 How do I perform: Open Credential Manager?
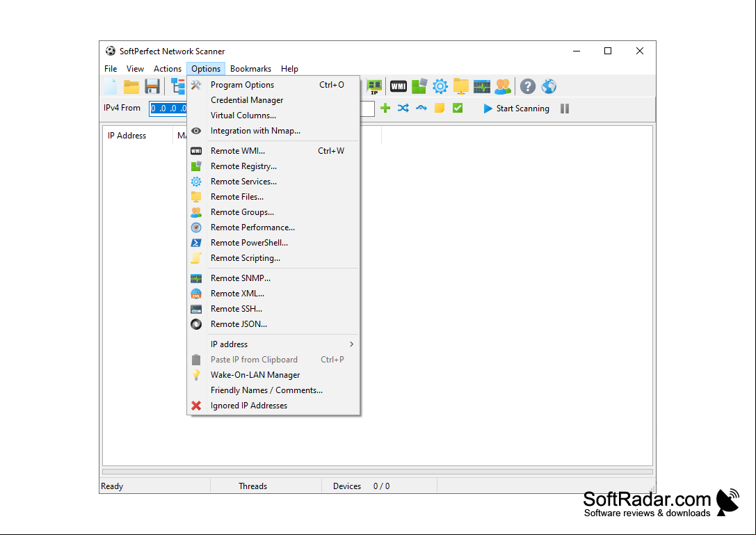[x=273, y=100]
